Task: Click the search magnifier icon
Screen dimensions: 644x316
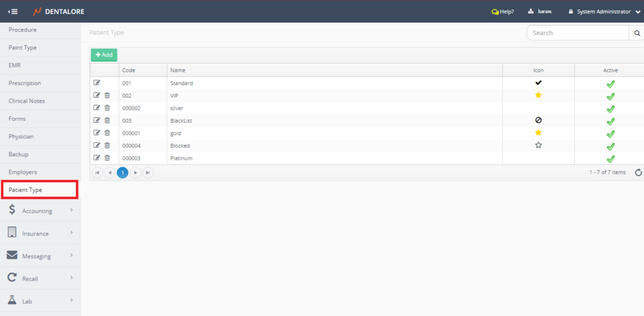Action: pos(636,33)
